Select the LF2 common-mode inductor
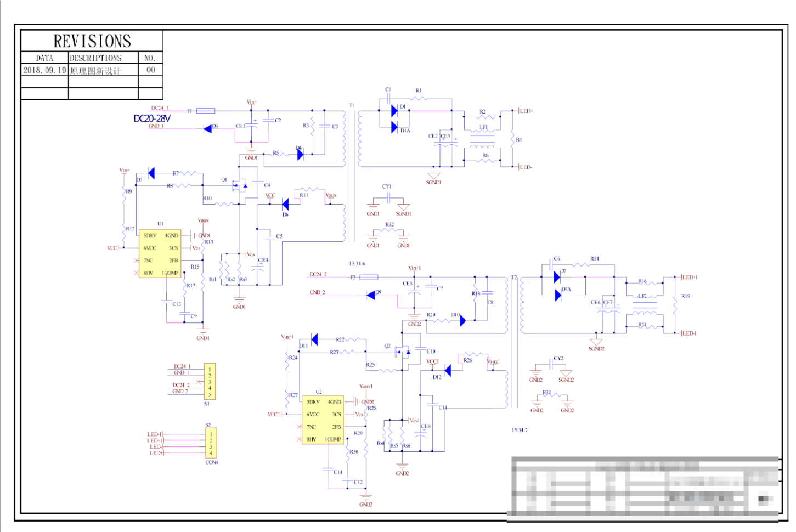796x532 pixels. coord(645,306)
